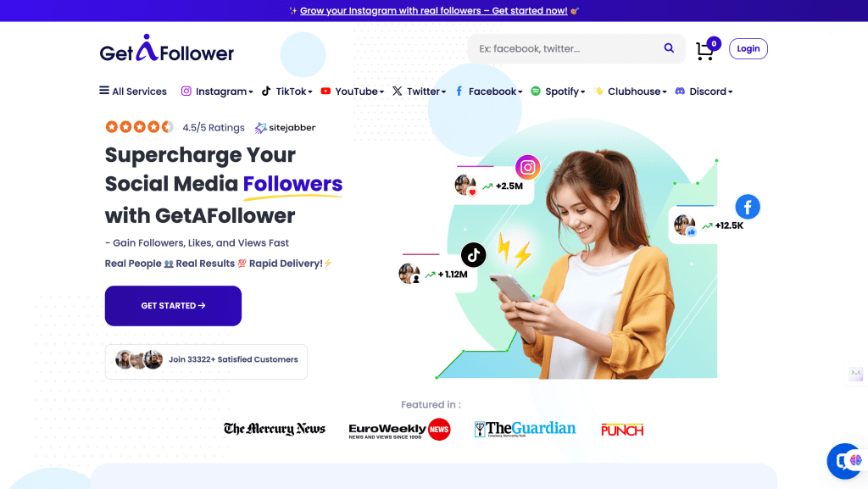The width and height of the screenshot is (868, 489).
Task: Open the Instagram followers promo banner link
Action: (x=433, y=10)
